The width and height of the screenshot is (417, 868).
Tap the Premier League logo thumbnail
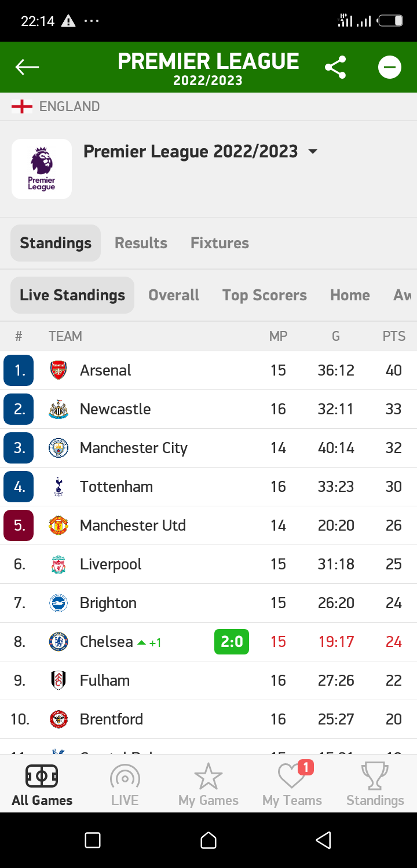(x=42, y=169)
